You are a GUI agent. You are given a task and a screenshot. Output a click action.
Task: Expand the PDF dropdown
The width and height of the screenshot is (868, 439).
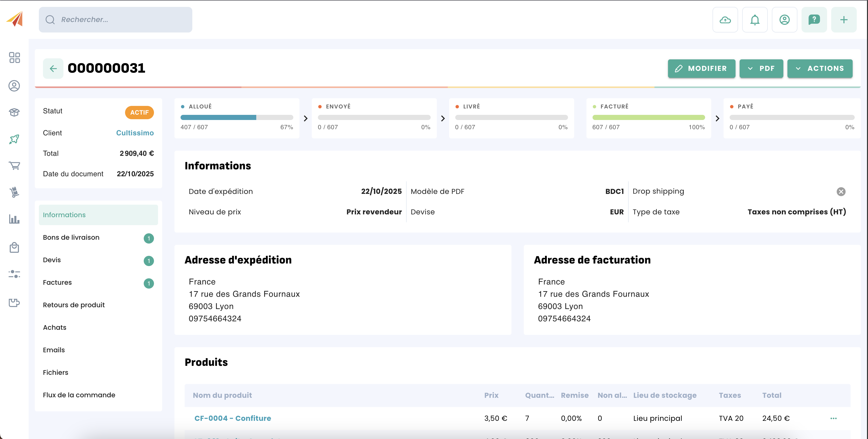[x=761, y=69]
